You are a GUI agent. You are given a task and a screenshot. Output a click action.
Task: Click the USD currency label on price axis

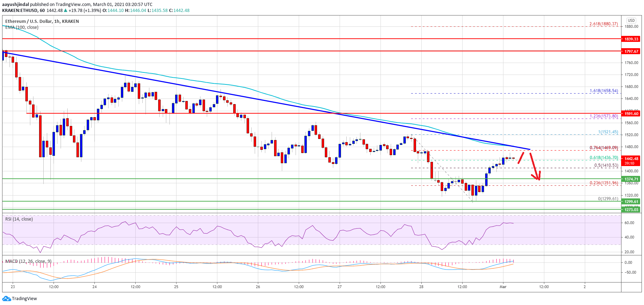[631, 20]
